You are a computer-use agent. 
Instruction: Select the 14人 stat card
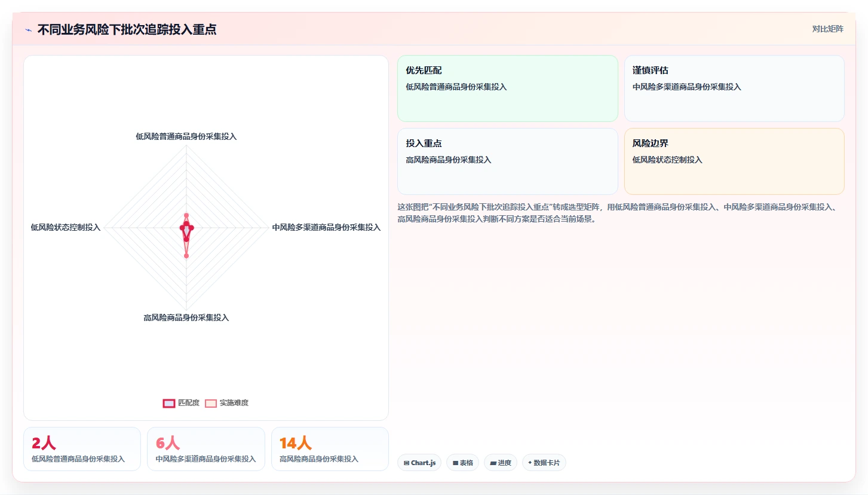tap(330, 449)
